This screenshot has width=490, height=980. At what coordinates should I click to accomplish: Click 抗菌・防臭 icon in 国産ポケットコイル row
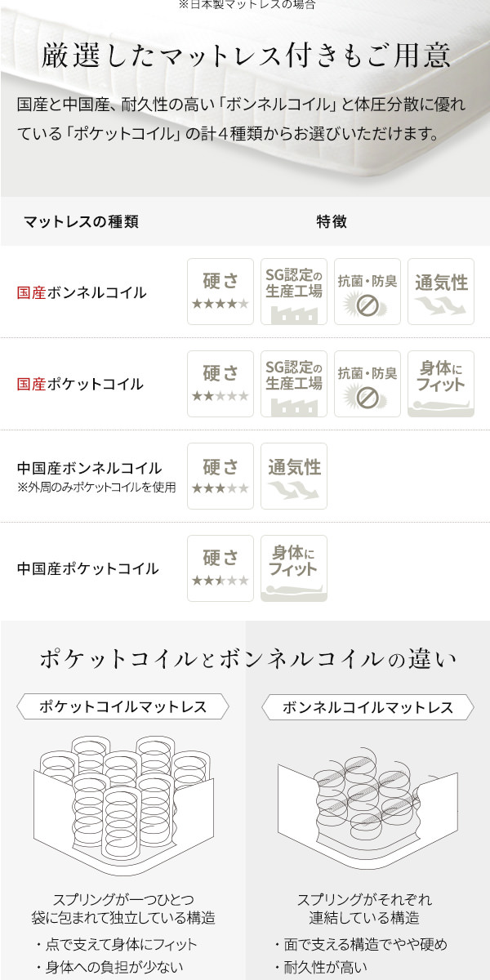pos(367,384)
